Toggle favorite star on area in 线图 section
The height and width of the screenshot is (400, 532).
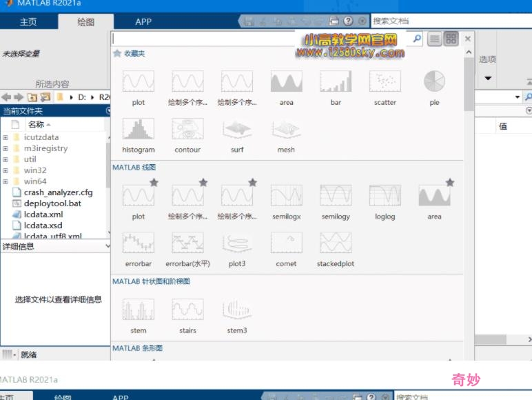(450, 182)
